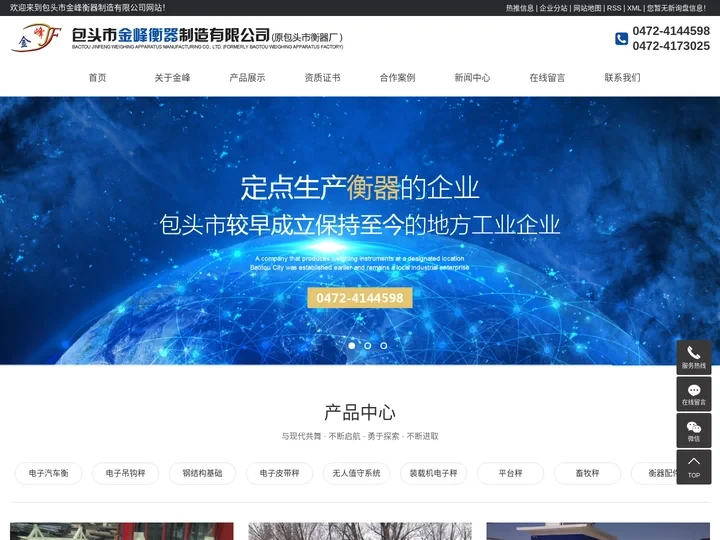This screenshot has height=540, width=720.
Task: Click the header phone number 0472-4173025
Action: coord(671,46)
